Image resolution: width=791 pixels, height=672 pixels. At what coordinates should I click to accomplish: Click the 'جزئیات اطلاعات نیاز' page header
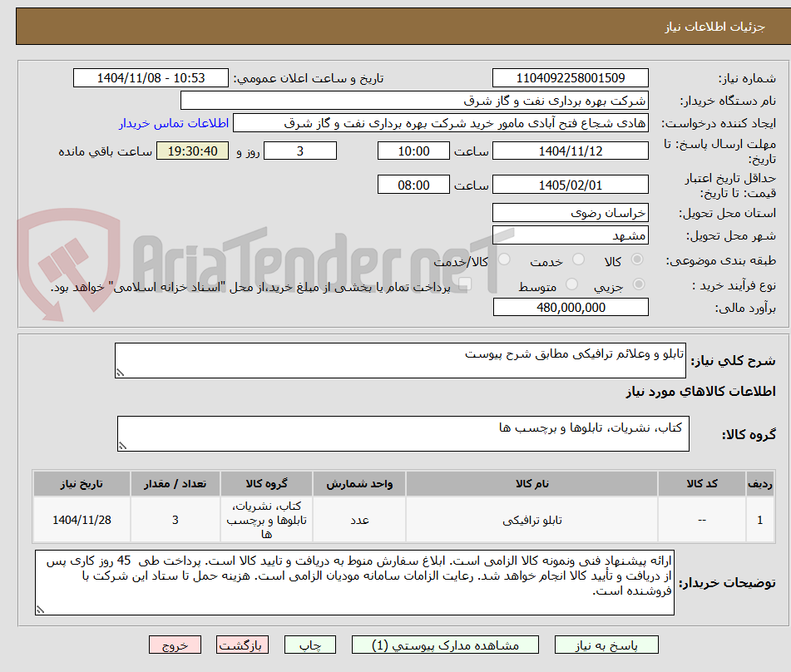pyautogui.click(x=714, y=27)
